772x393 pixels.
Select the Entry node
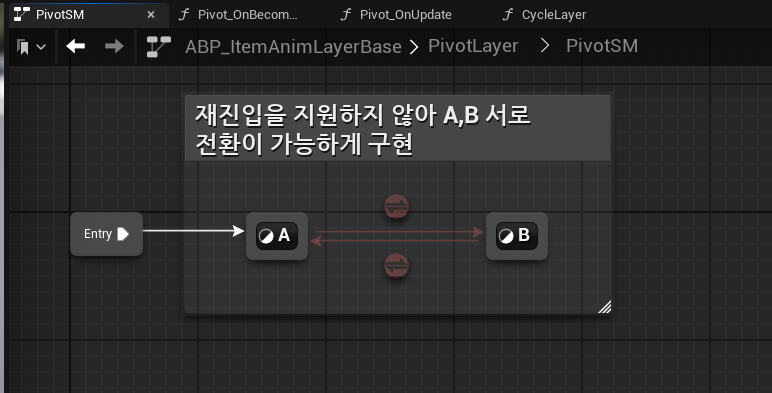(x=106, y=234)
